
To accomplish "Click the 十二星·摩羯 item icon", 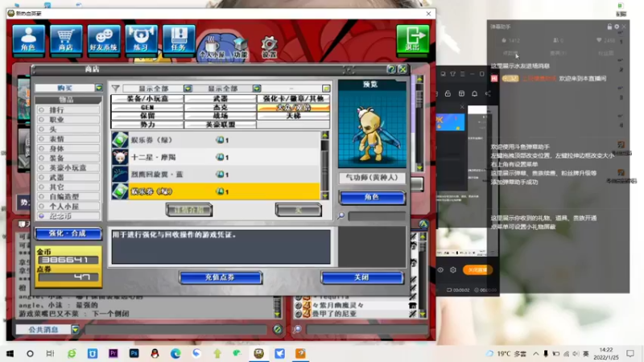I will pyautogui.click(x=120, y=157).
